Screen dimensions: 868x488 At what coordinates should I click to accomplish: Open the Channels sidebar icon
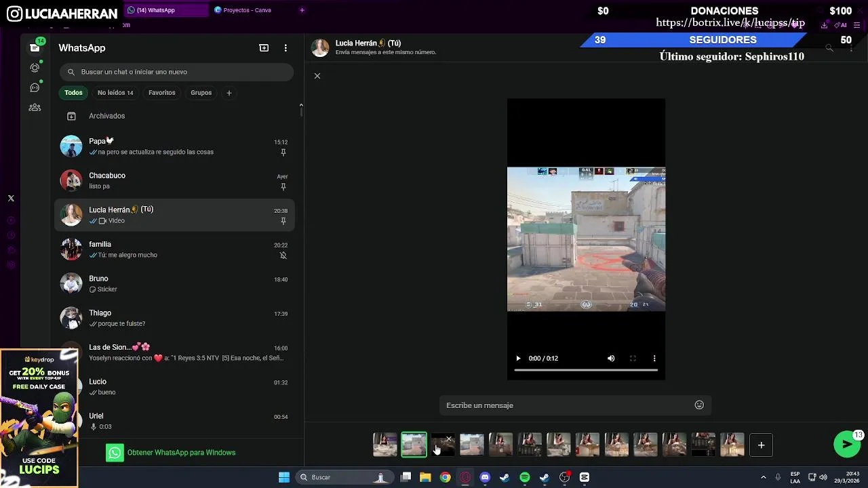(35, 87)
